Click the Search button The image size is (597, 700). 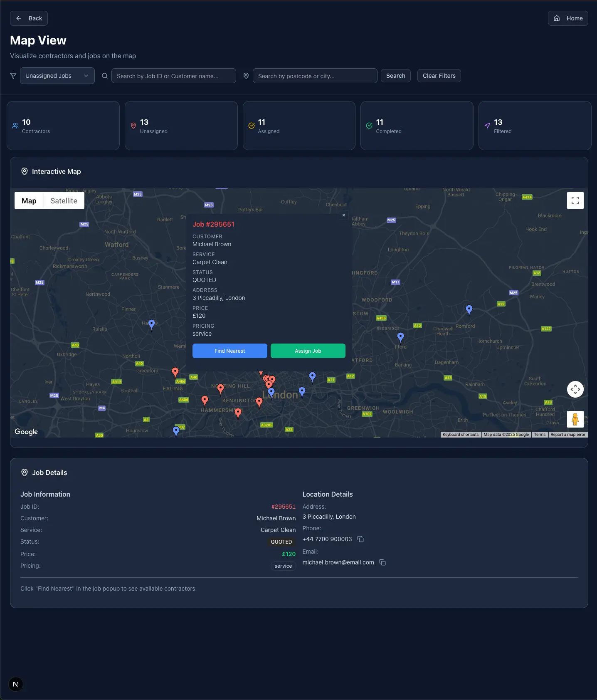point(396,76)
